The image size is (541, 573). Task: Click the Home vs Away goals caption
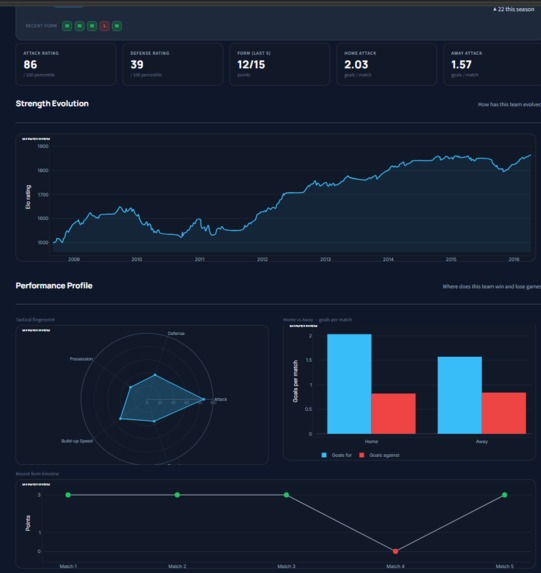317,320
